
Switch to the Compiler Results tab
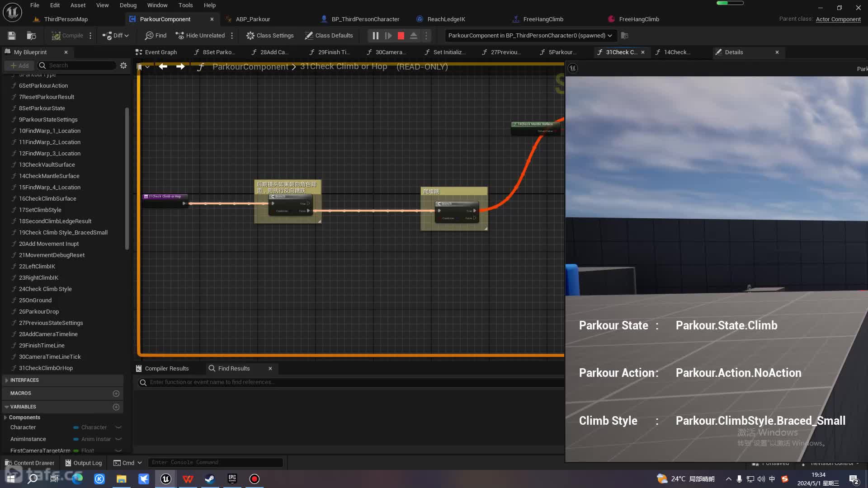pos(162,368)
